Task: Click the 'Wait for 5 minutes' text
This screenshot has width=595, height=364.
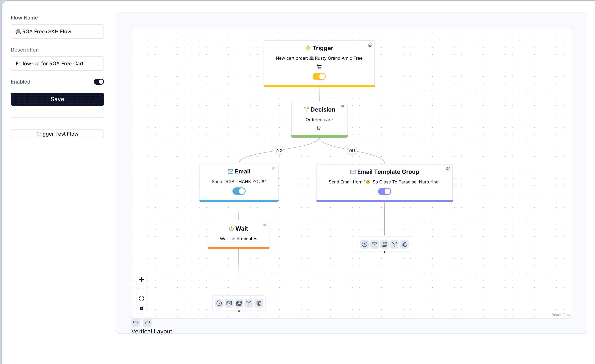Action: coord(239,239)
